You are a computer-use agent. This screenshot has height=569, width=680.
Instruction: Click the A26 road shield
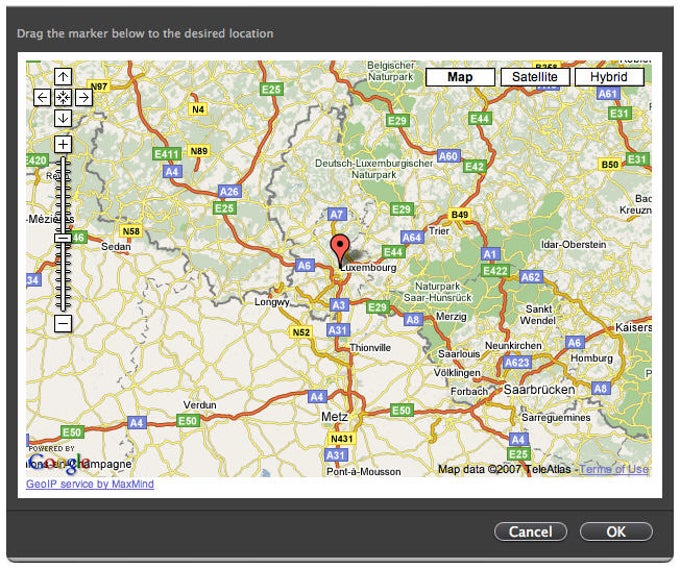coord(229,192)
